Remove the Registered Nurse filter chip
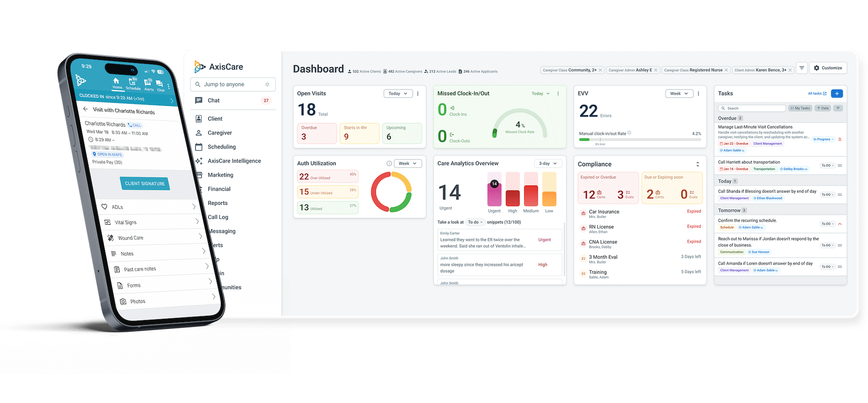 coord(726,70)
